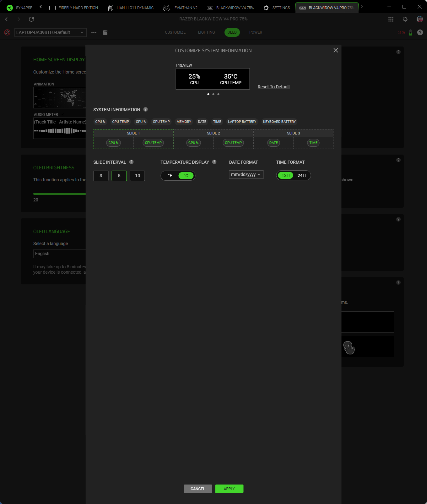Go back with the back arrow
The image size is (427, 504).
pos(6,19)
